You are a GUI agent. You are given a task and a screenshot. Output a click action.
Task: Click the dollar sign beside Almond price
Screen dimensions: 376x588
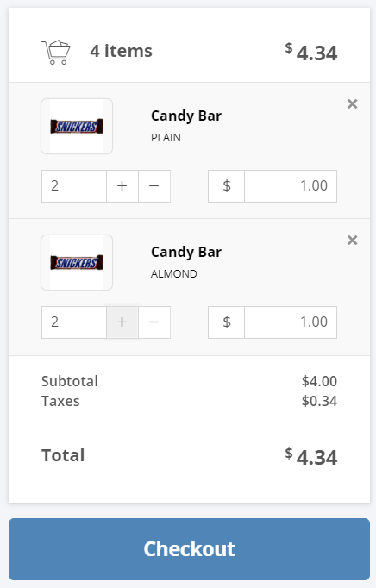click(227, 322)
